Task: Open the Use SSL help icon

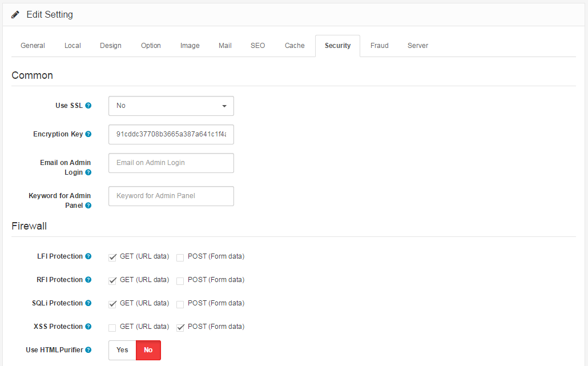Action: click(88, 106)
